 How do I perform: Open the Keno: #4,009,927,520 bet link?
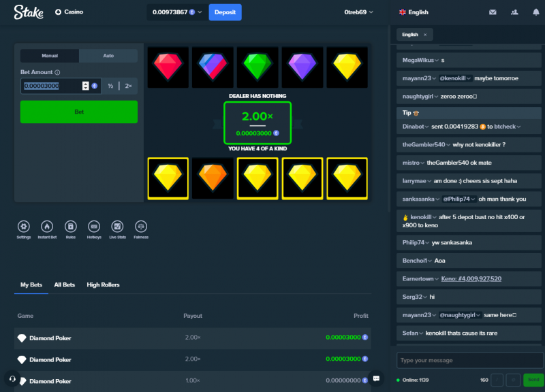(471, 278)
